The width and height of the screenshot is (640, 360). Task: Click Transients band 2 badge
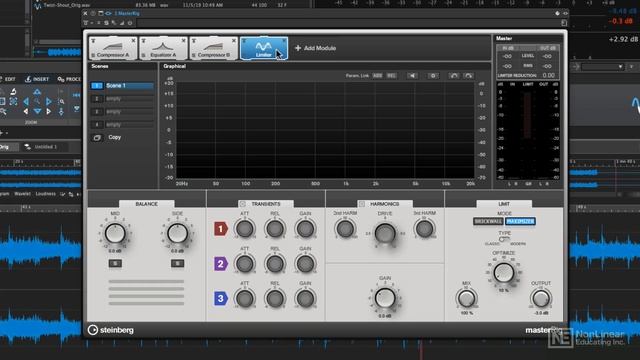pos(220,264)
